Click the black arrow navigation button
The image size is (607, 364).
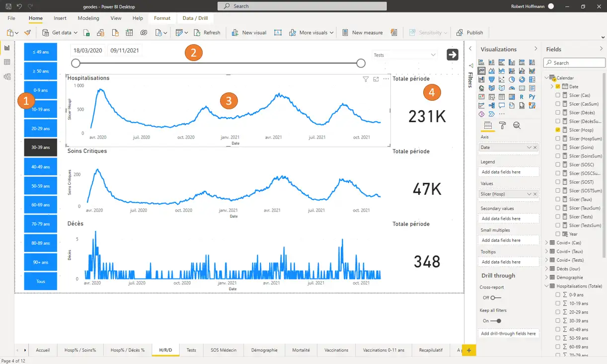[452, 55]
